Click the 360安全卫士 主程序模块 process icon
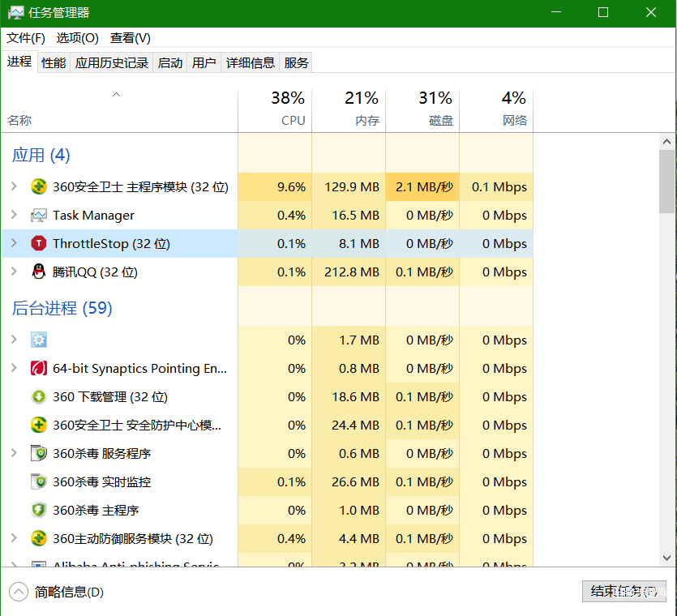This screenshot has width=677, height=616. 39,187
